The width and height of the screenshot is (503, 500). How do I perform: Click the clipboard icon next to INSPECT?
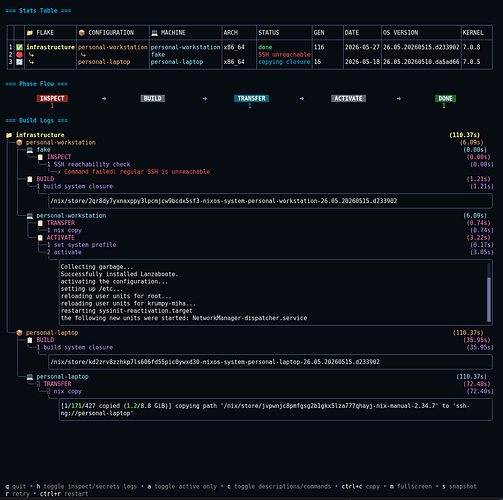[40, 157]
